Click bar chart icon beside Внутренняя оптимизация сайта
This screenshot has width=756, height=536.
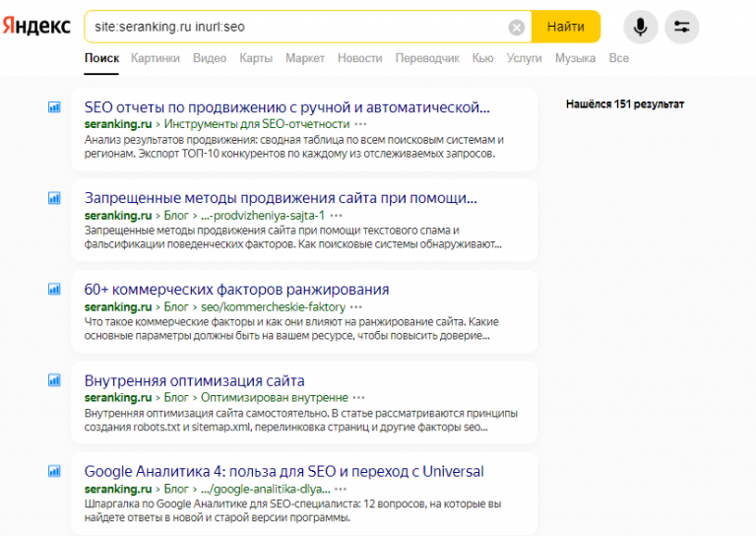[x=55, y=380]
